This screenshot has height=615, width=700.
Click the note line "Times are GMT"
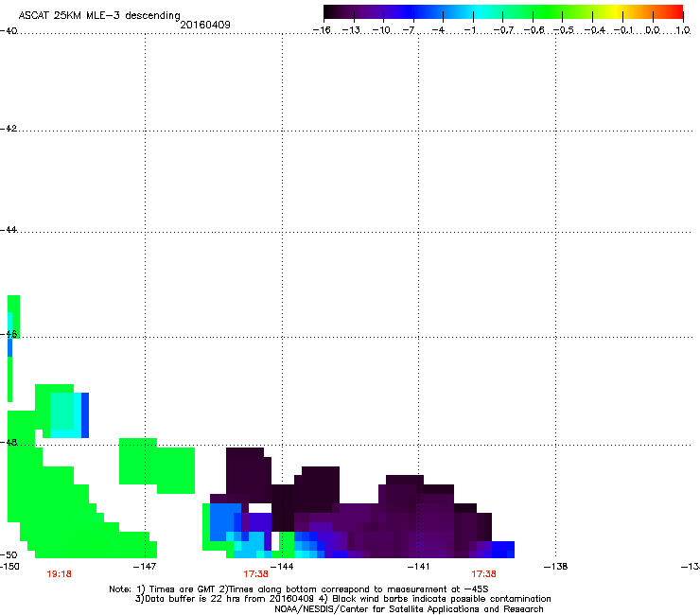(x=299, y=589)
